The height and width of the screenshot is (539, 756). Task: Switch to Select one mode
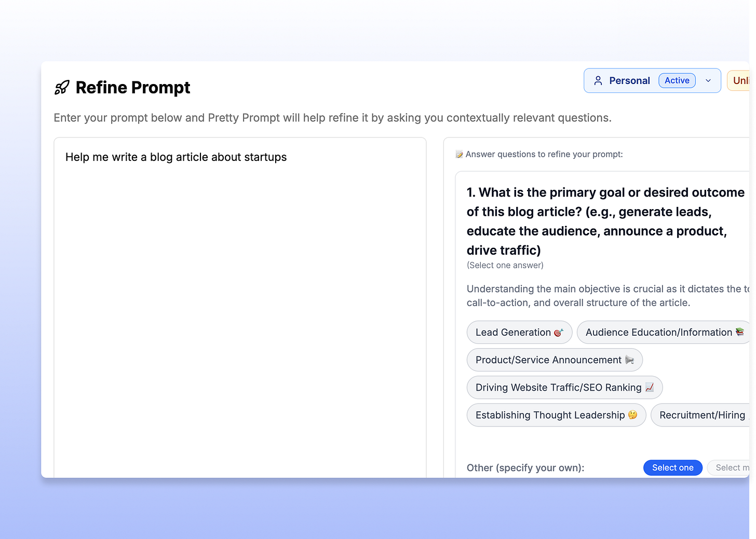tap(673, 468)
